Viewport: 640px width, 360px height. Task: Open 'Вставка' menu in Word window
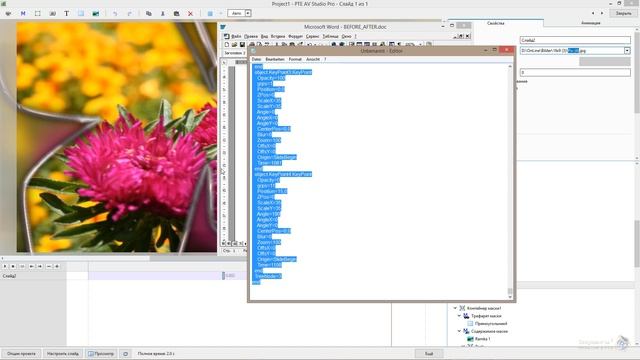pos(278,36)
